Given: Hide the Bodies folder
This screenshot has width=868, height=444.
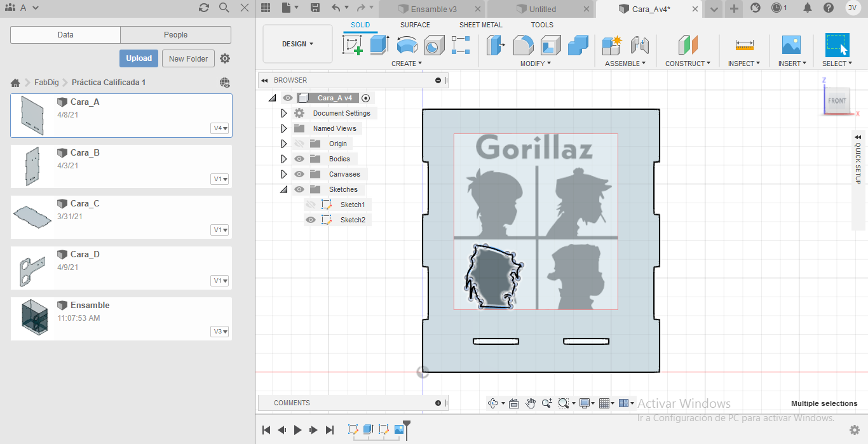Looking at the screenshot, I should pos(300,159).
